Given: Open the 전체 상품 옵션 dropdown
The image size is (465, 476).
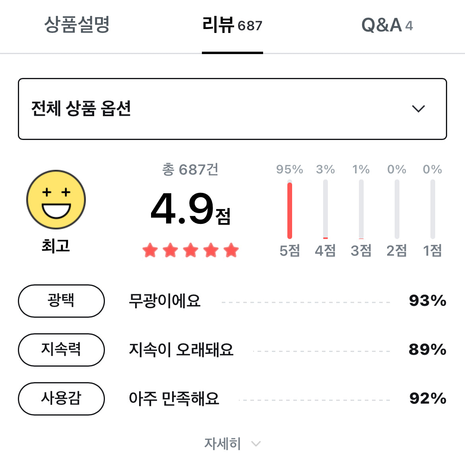Looking at the screenshot, I should tap(232, 109).
